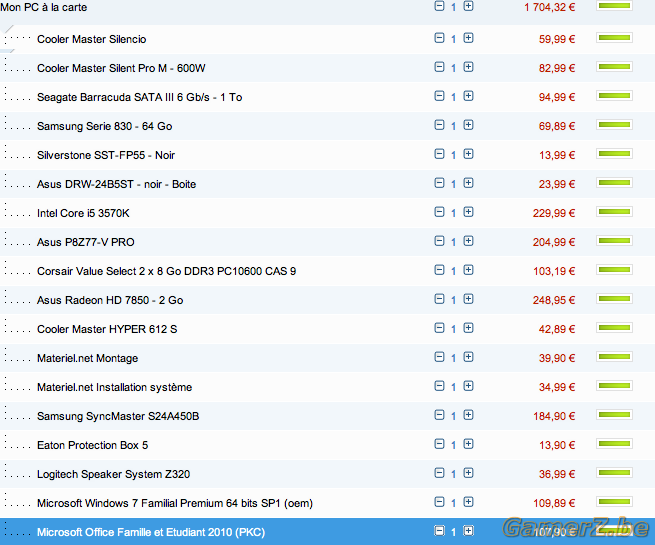Click the 248,95 € price

pos(554,300)
